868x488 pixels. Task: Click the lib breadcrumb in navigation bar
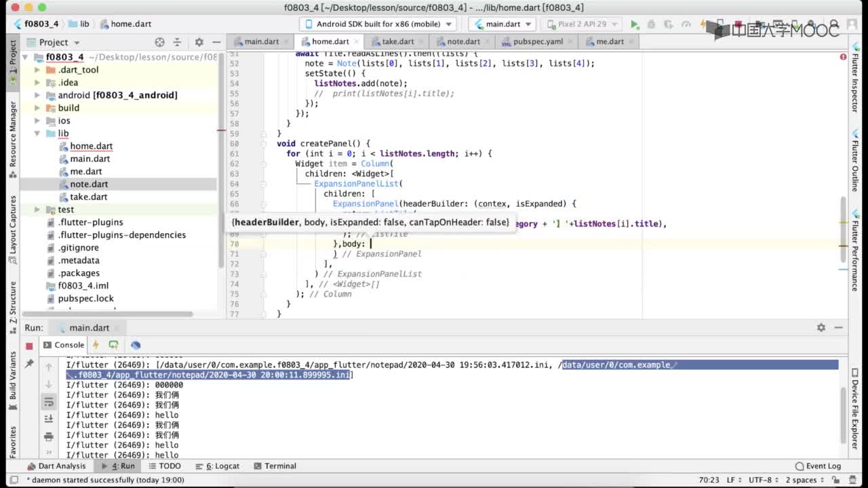pyautogui.click(x=78, y=24)
